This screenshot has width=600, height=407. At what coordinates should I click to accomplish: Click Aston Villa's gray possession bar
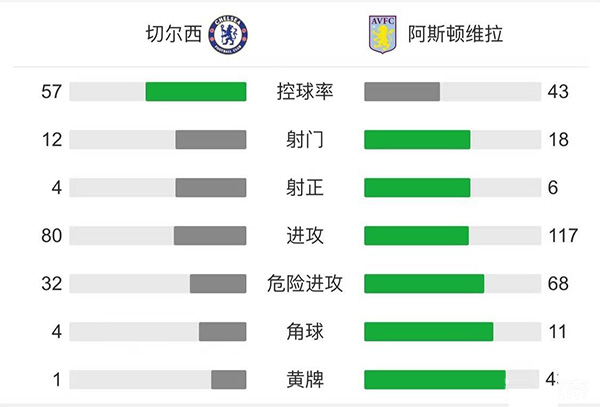coord(402,92)
